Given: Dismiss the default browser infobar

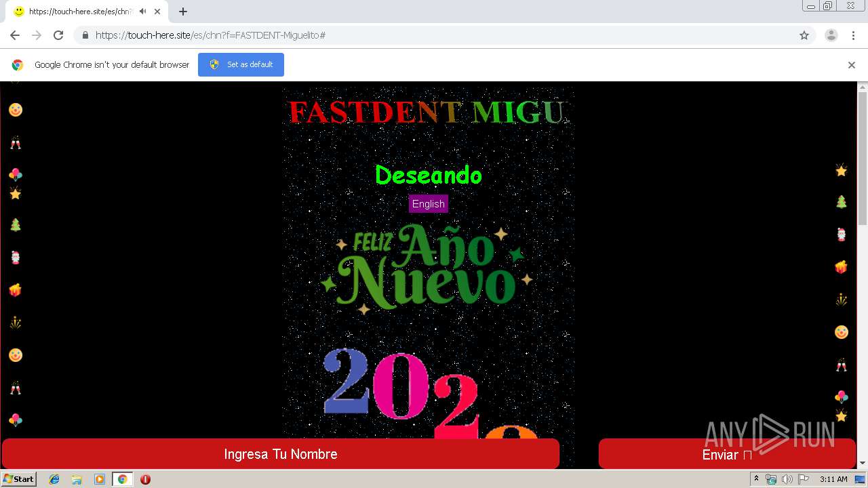Looking at the screenshot, I should click(852, 65).
